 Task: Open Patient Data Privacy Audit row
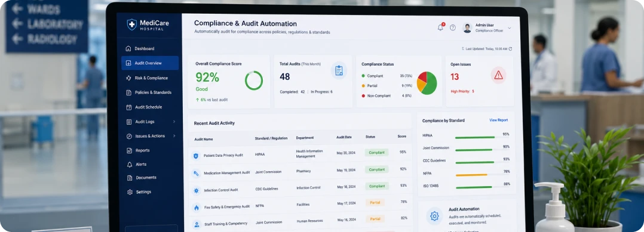click(300, 154)
